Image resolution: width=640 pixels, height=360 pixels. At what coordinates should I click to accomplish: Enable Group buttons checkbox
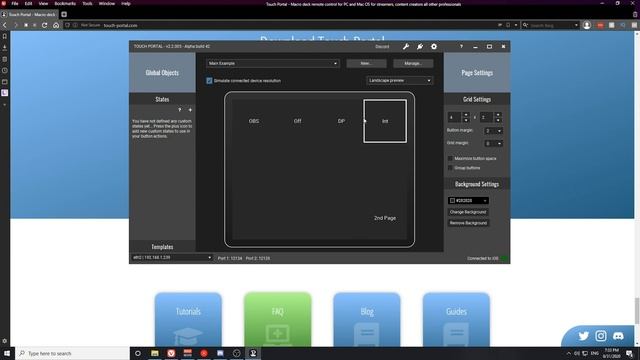pyautogui.click(x=451, y=168)
